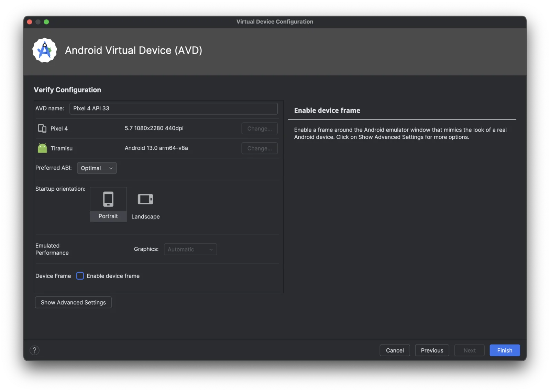Click the Android Virtual Device (AVD) title
The width and height of the screenshot is (550, 392).
coord(134,51)
